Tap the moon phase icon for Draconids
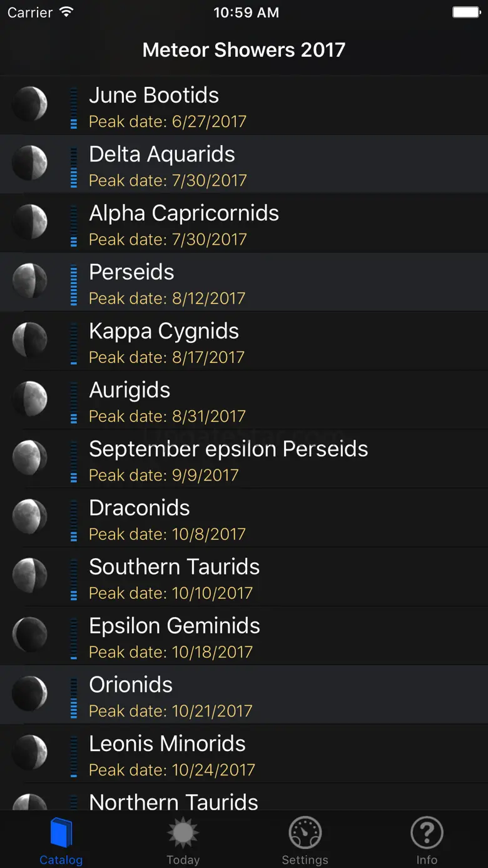 pyautogui.click(x=30, y=517)
